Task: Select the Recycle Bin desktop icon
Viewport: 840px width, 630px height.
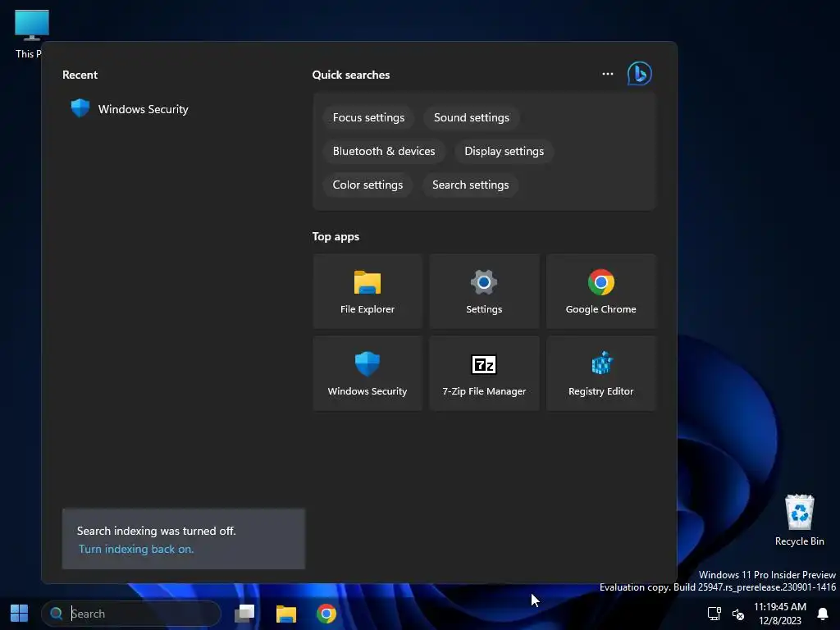Action: pyautogui.click(x=799, y=520)
